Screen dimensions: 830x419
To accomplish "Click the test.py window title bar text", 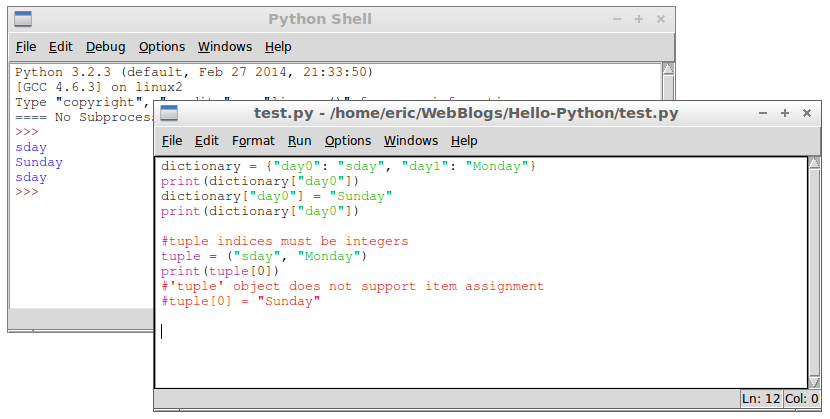I will (x=466, y=113).
